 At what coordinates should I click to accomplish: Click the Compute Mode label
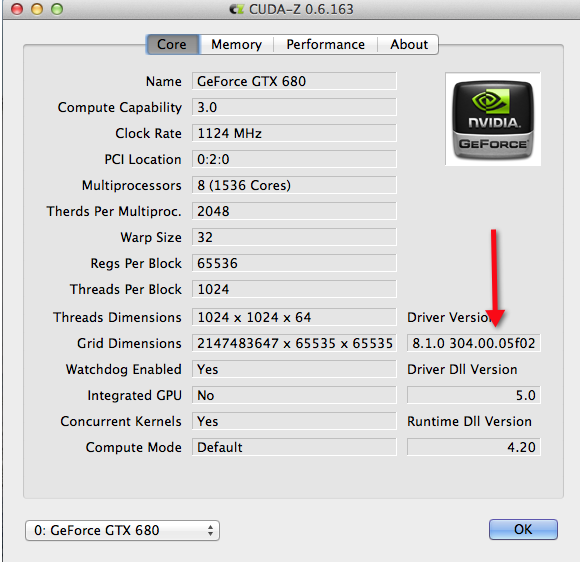coord(134,447)
